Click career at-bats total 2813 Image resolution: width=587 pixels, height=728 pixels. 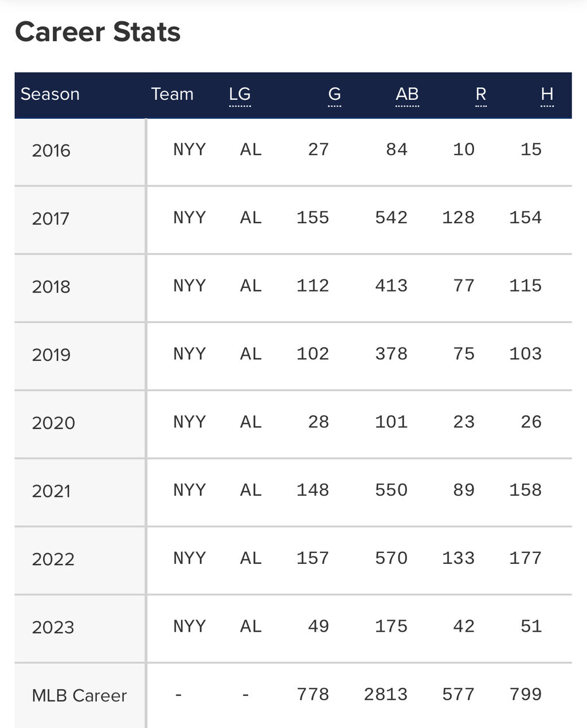point(385,695)
